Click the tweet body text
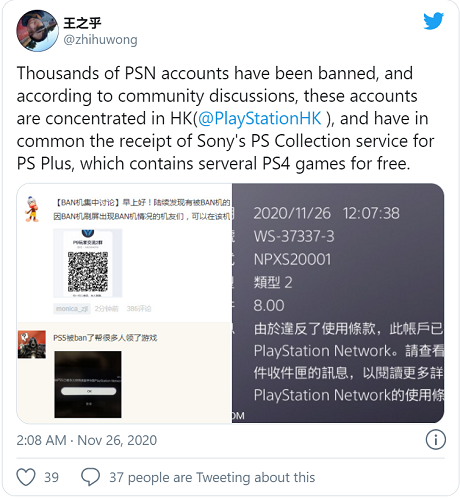 (225, 118)
